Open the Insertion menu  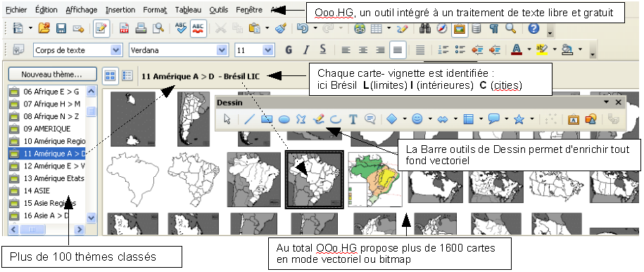120,10
